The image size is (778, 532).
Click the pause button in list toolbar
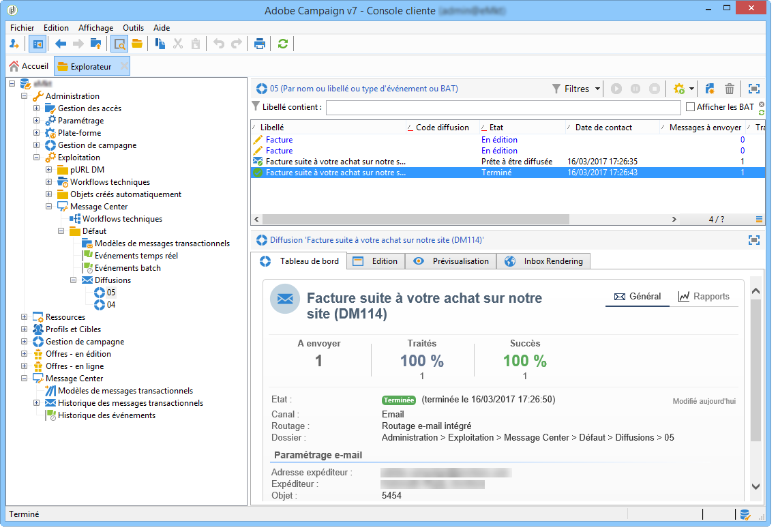click(x=635, y=89)
